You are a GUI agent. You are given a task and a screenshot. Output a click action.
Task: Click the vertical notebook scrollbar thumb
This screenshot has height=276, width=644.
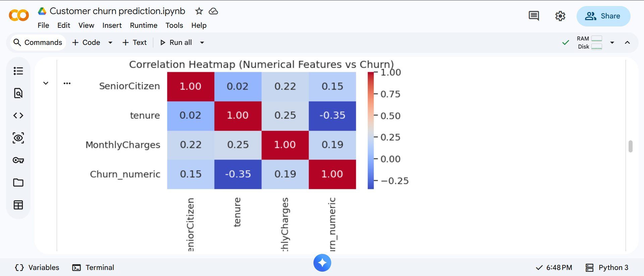point(630,146)
